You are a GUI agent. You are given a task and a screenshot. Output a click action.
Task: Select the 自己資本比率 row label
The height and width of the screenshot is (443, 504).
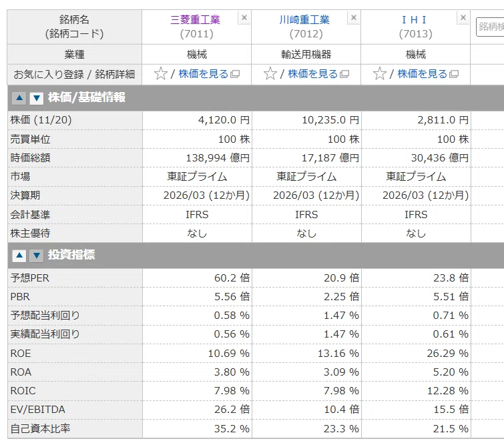pos(40,429)
